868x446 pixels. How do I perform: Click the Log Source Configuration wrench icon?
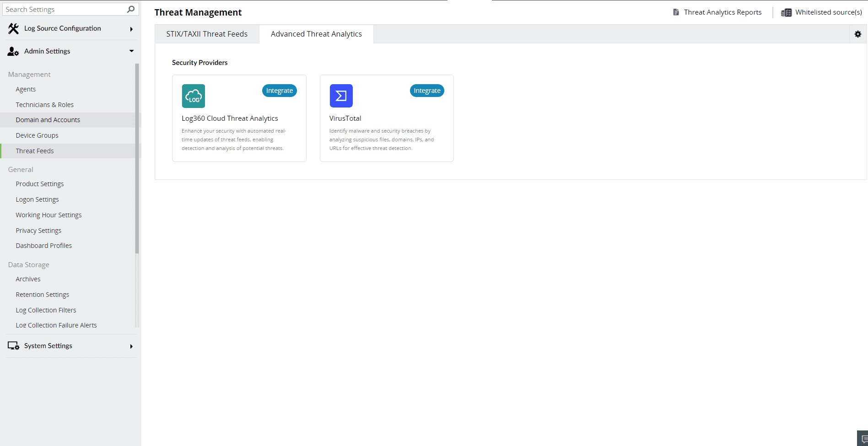[x=13, y=28]
